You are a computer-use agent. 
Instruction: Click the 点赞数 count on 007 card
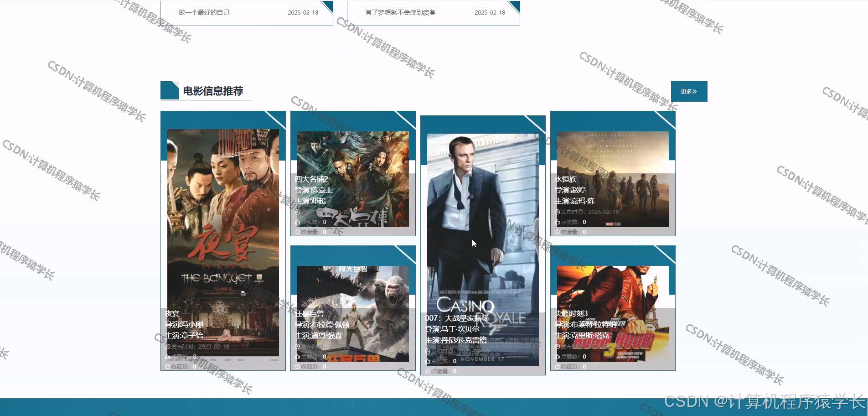455,361
